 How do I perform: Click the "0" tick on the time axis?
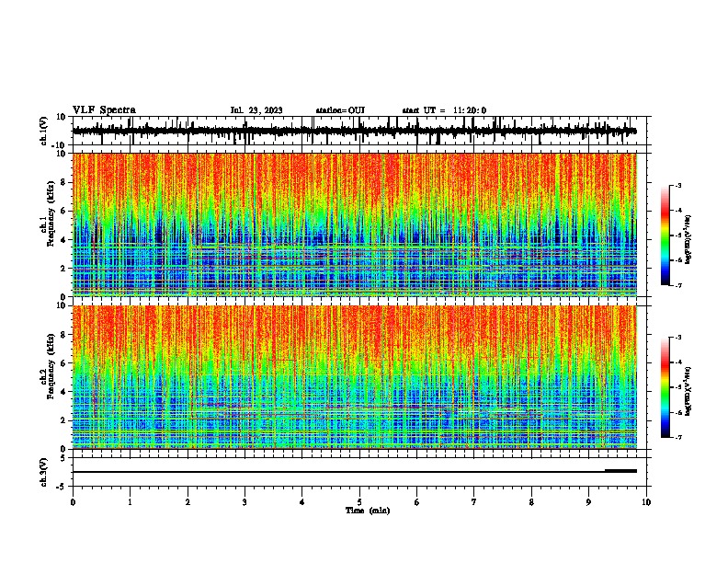tap(73, 502)
